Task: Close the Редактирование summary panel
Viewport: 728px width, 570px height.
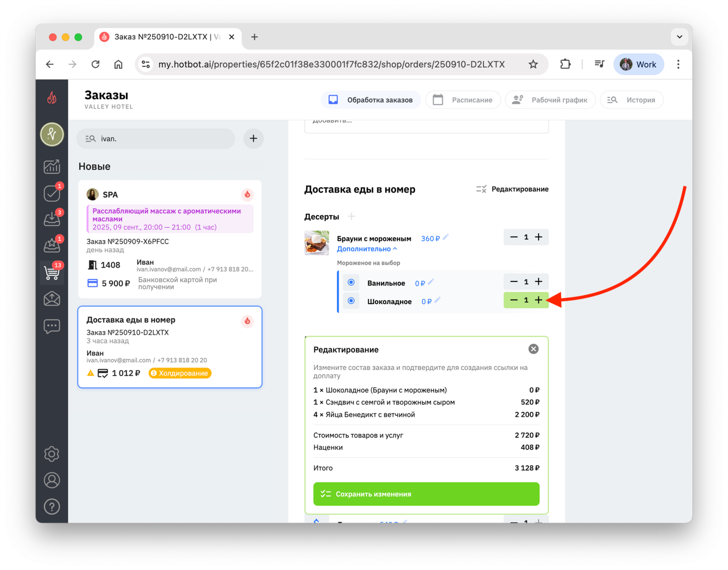Action: click(533, 349)
